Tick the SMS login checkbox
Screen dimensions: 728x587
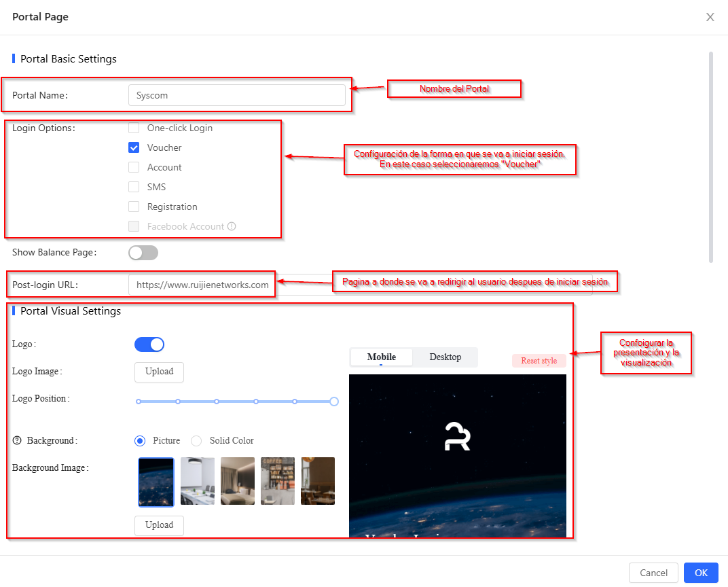point(134,187)
